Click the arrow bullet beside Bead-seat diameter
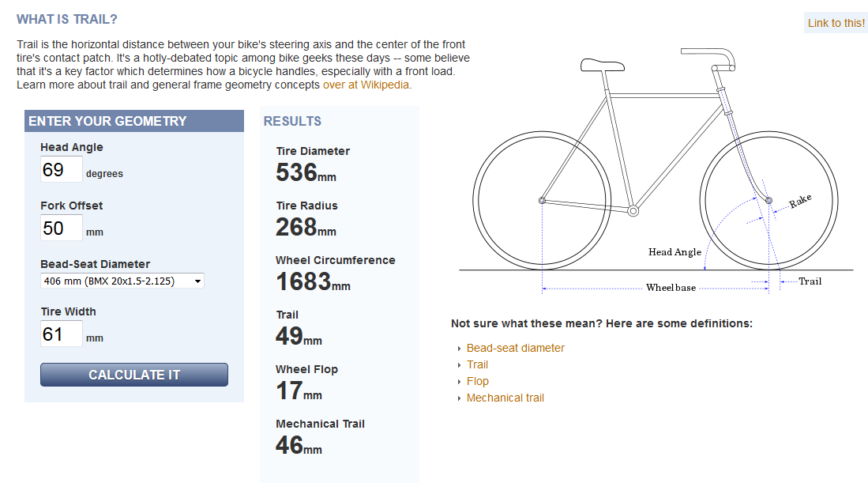 pos(458,349)
